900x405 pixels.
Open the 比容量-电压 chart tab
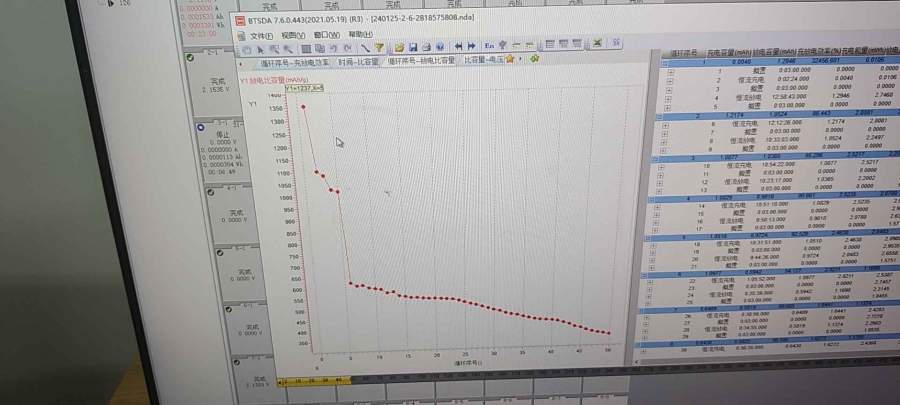tap(482, 61)
